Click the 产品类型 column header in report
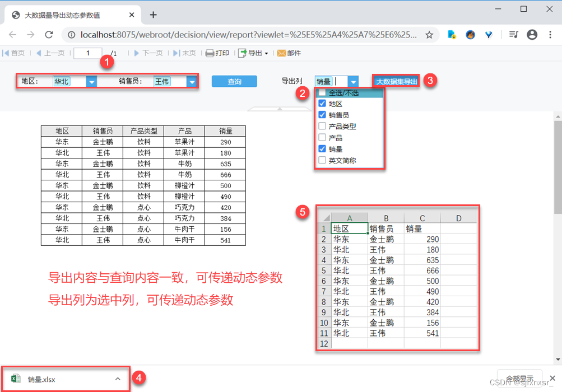562x392 pixels. tap(144, 131)
